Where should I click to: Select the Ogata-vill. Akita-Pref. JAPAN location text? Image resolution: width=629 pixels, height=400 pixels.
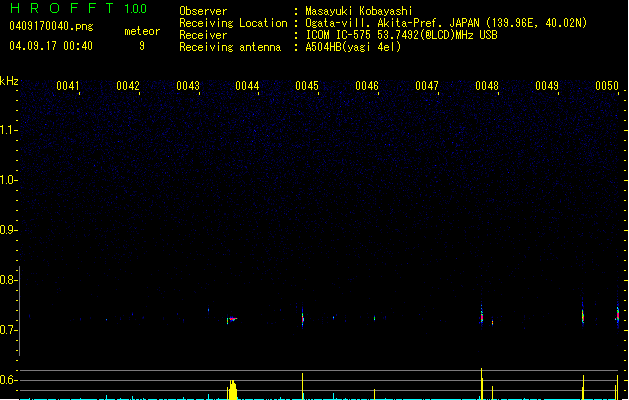point(446,23)
